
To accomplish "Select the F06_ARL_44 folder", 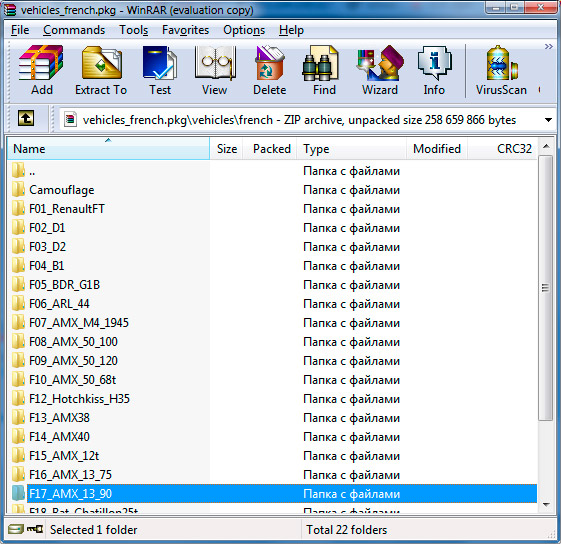I will (x=272, y=304).
